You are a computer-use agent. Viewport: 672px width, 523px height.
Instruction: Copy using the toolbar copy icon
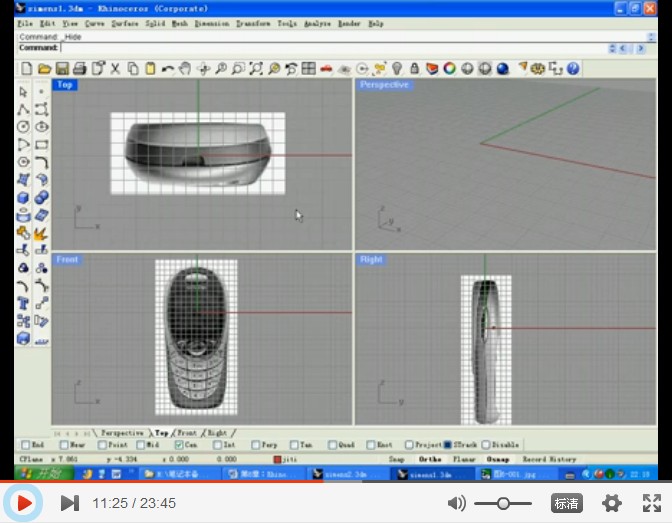point(133,69)
